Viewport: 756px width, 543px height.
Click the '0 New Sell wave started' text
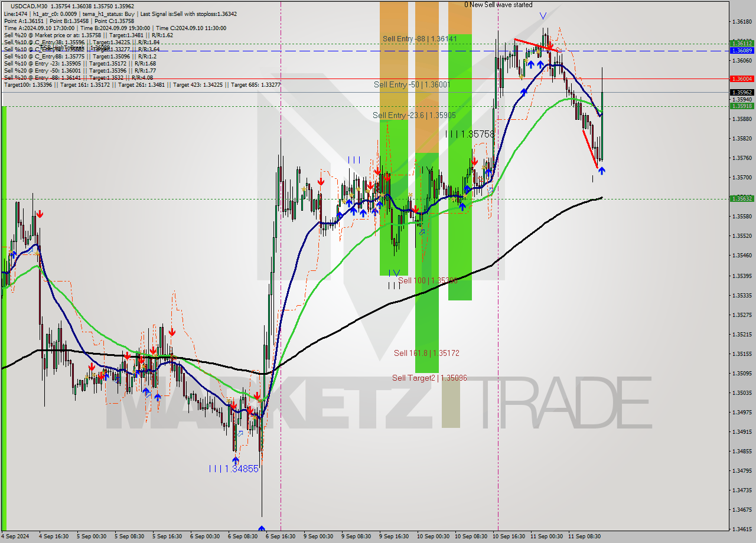498,5
